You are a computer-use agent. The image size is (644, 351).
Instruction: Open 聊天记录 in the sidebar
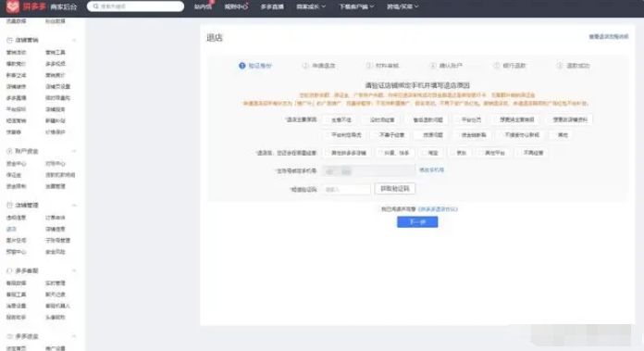56,295
